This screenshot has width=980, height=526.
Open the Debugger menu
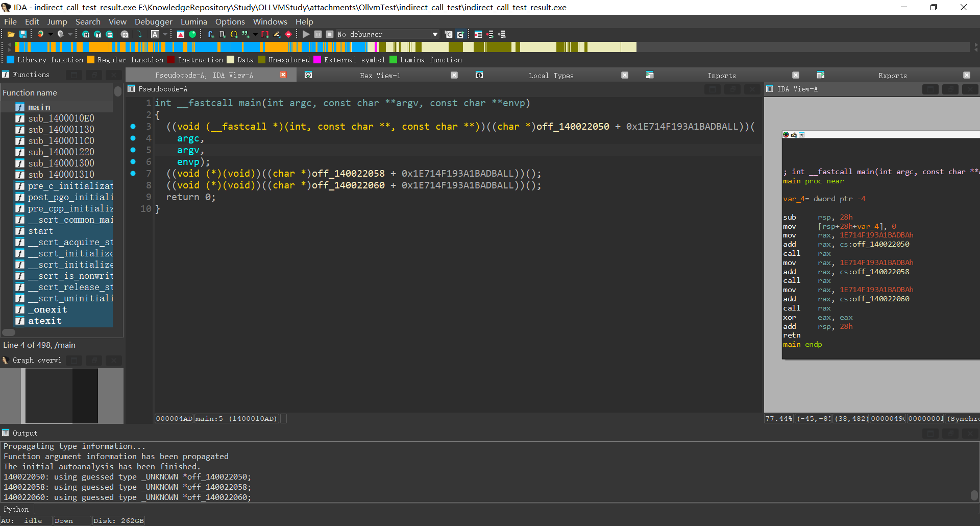(x=153, y=21)
